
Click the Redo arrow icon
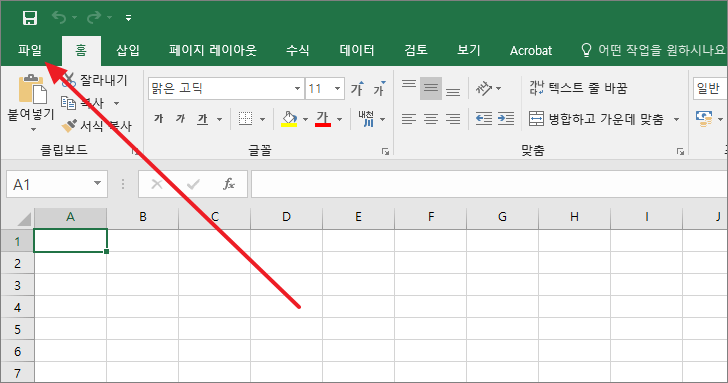[x=93, y=18]
